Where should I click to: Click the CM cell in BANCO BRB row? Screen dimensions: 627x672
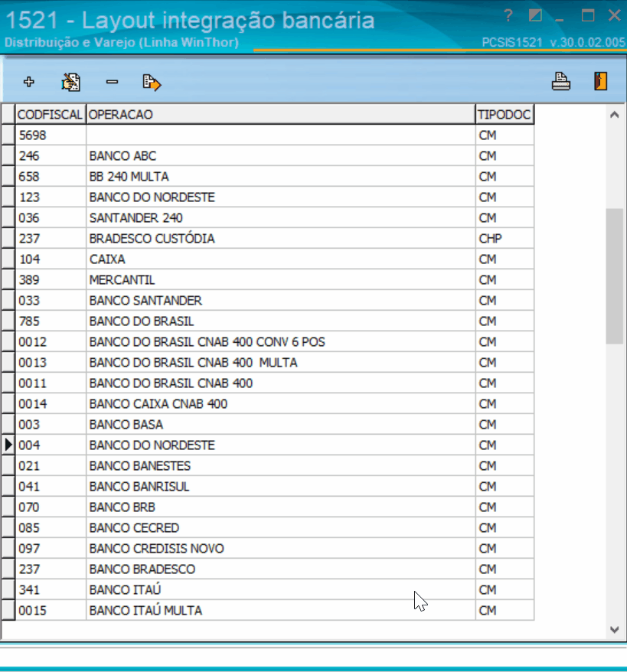pos(505,507)
